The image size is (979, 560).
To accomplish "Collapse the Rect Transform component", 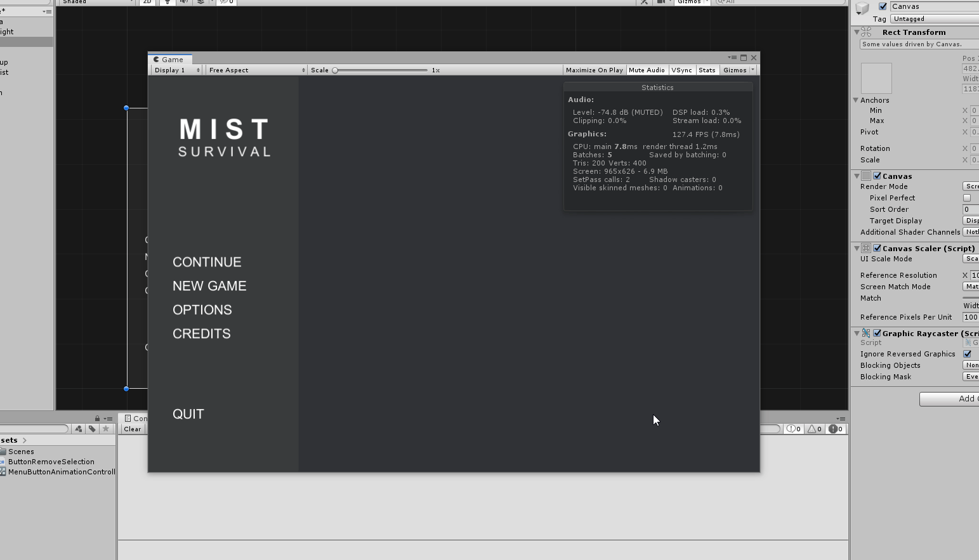I will (857, 32).
